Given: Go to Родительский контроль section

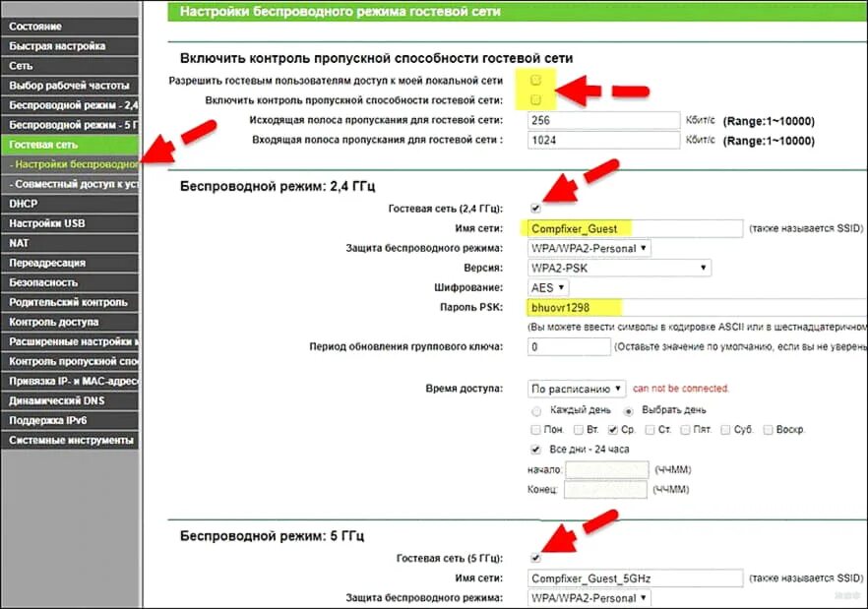Looking at the screenshot, I should [69, 301].
